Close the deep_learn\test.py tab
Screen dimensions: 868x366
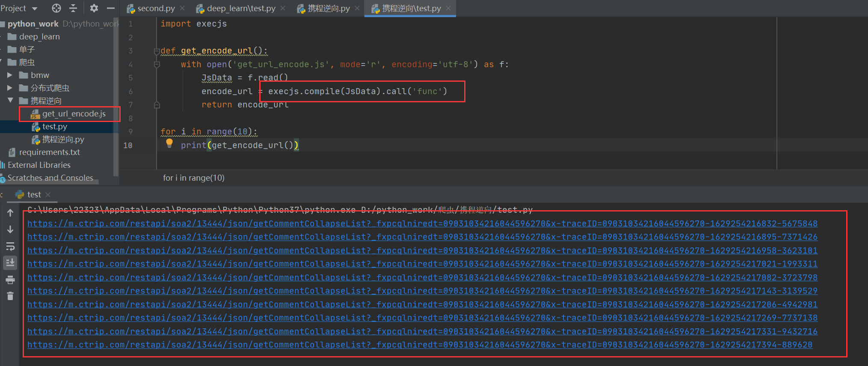(283, 8)
